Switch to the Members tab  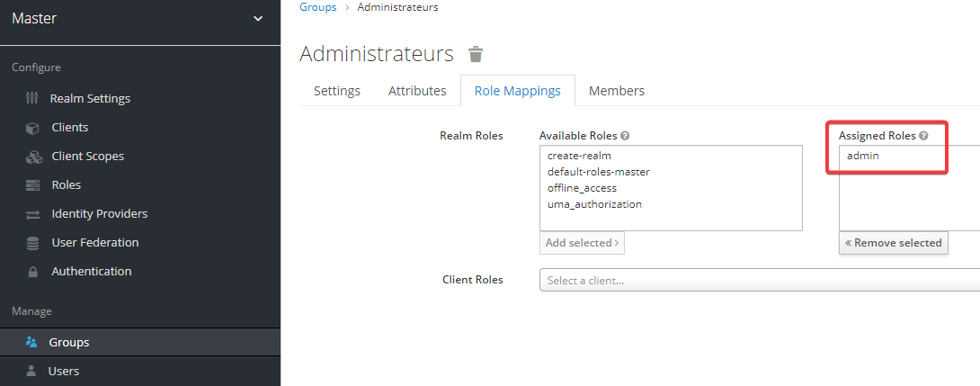(x=616, y=91)
